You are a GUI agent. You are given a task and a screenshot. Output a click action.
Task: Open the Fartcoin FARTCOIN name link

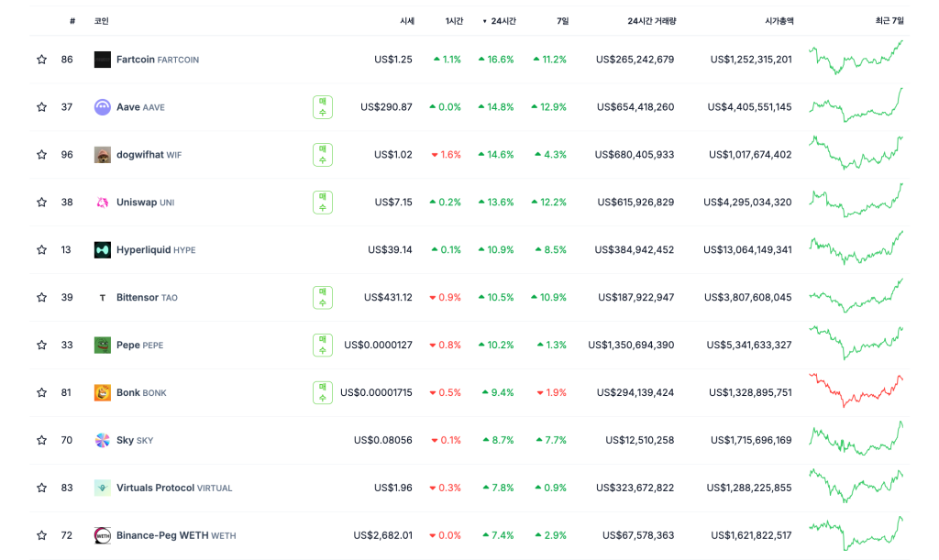(x=158, y=60)
